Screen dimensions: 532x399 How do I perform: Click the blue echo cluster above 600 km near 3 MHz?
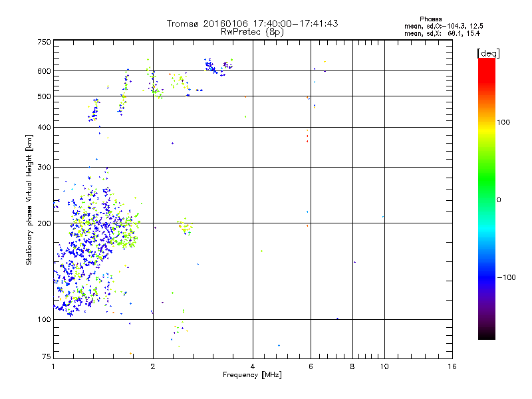point(210,65)
